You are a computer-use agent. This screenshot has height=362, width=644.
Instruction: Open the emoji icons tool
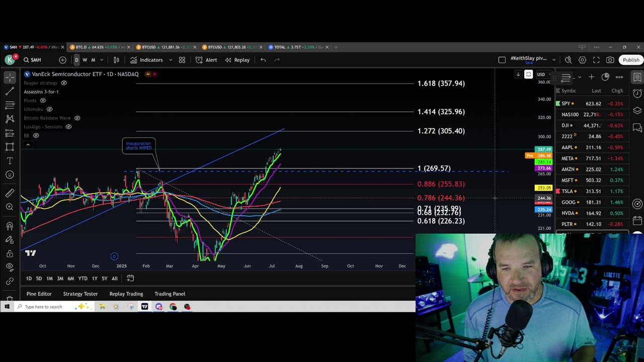click(x=10, y=174)
